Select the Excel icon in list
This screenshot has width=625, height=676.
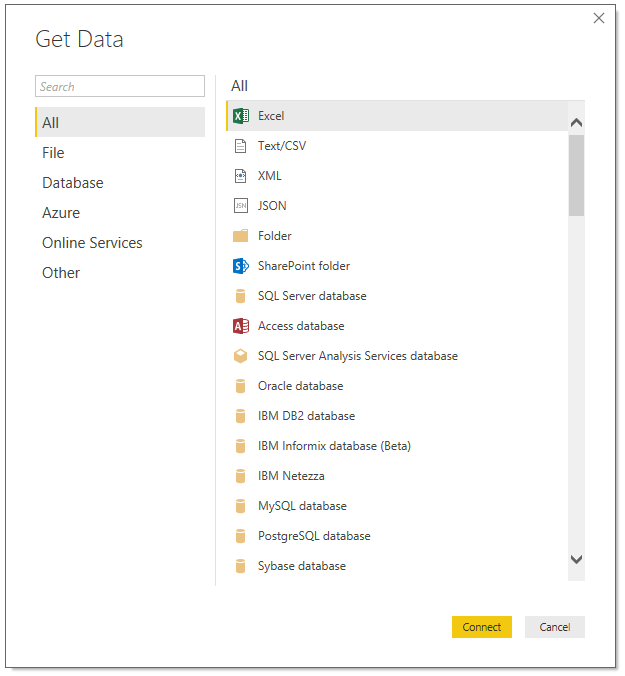tap(241, 116)
